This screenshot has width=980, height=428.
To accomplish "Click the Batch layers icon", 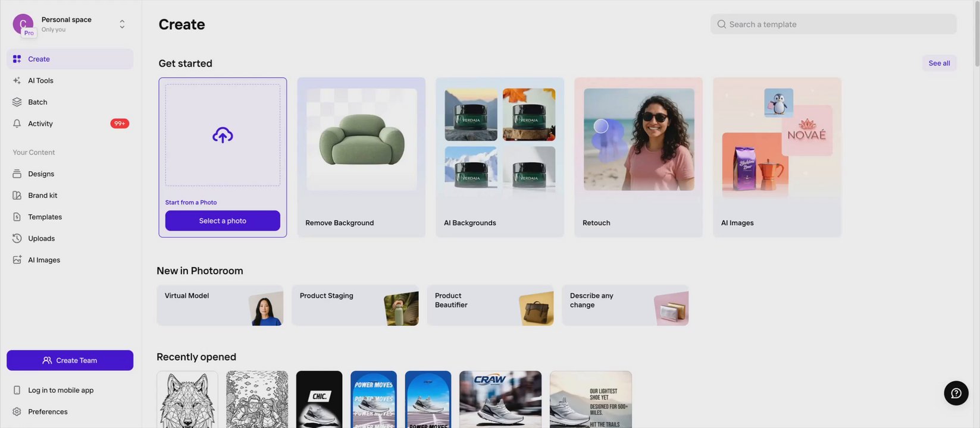I will point(17,102).
